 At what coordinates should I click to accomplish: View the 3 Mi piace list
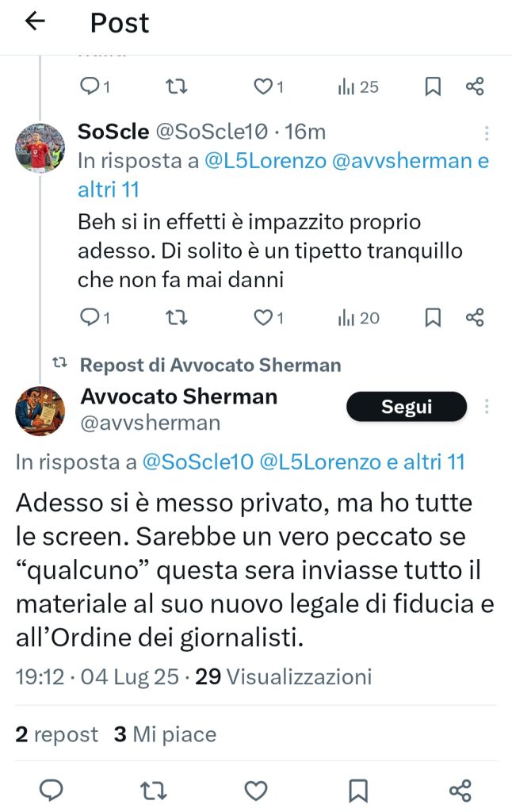(x=165, y=734)
